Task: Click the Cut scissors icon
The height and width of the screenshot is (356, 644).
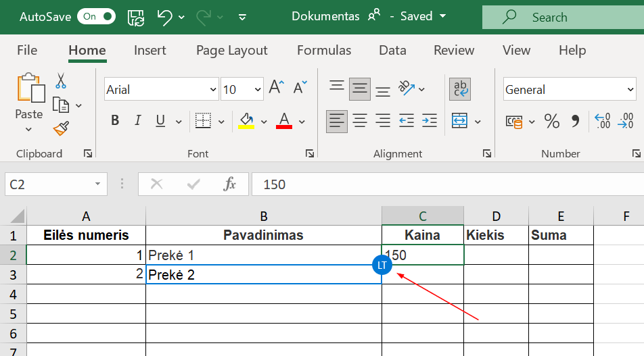Action: coord(61,81)
